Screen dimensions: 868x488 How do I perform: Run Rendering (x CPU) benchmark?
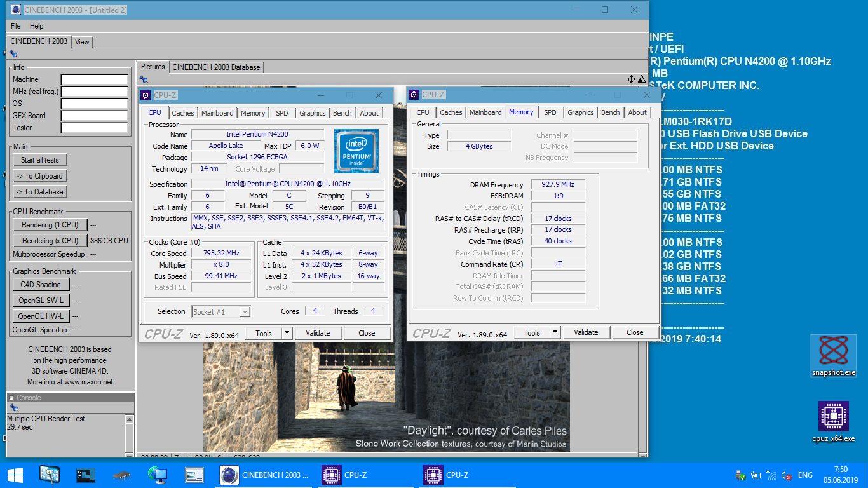tap(50, 241)
